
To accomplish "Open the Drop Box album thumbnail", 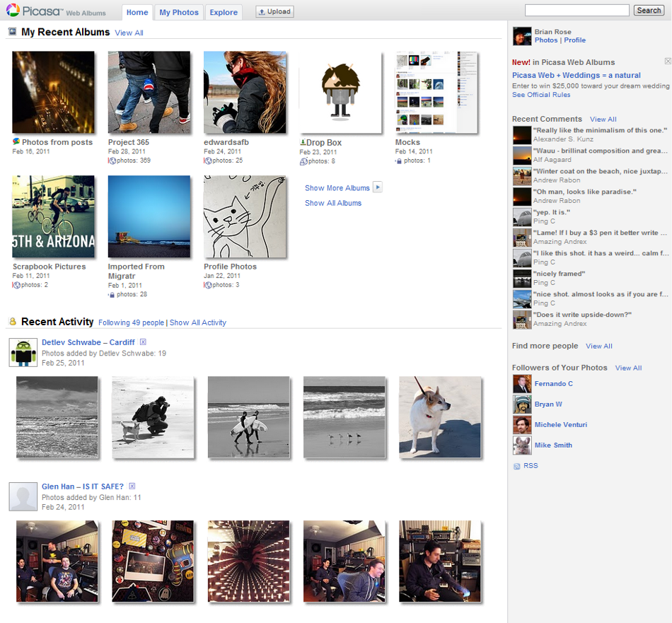I will click(340, 92).
